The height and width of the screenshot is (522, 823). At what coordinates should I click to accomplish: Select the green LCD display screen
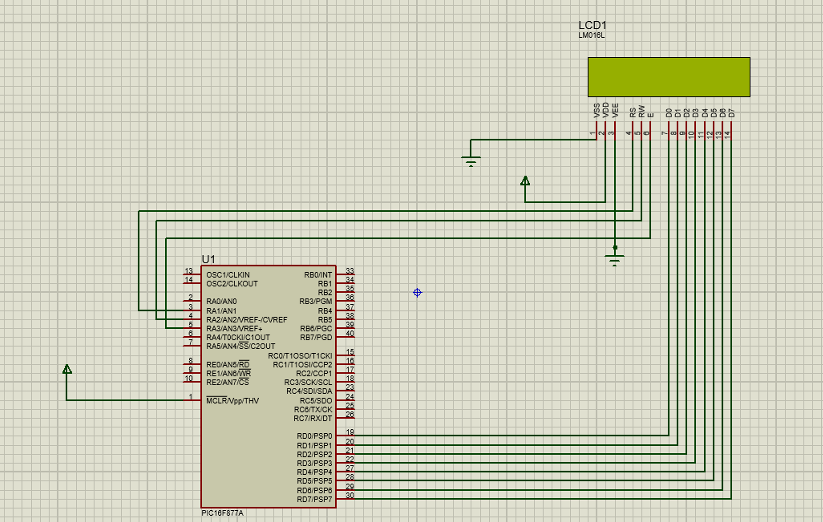669,77
